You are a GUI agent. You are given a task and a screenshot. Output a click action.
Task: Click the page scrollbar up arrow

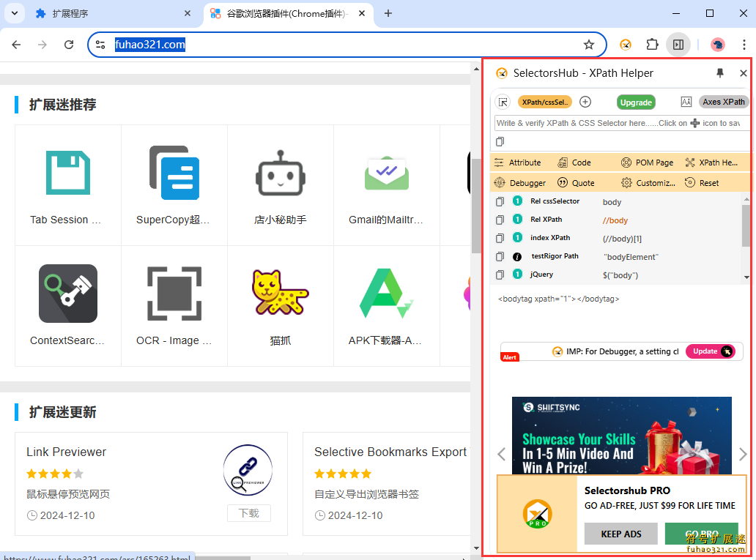476,69
